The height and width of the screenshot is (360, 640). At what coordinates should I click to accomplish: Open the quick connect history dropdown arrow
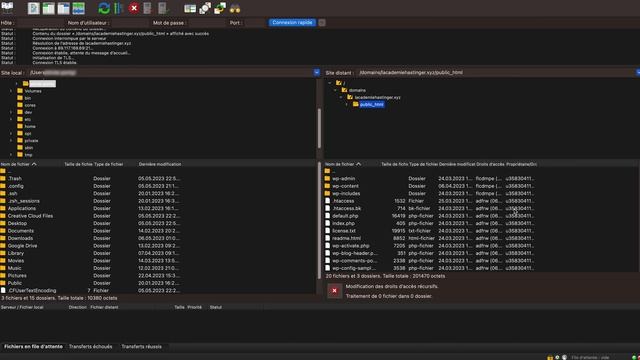pos(322,23)
